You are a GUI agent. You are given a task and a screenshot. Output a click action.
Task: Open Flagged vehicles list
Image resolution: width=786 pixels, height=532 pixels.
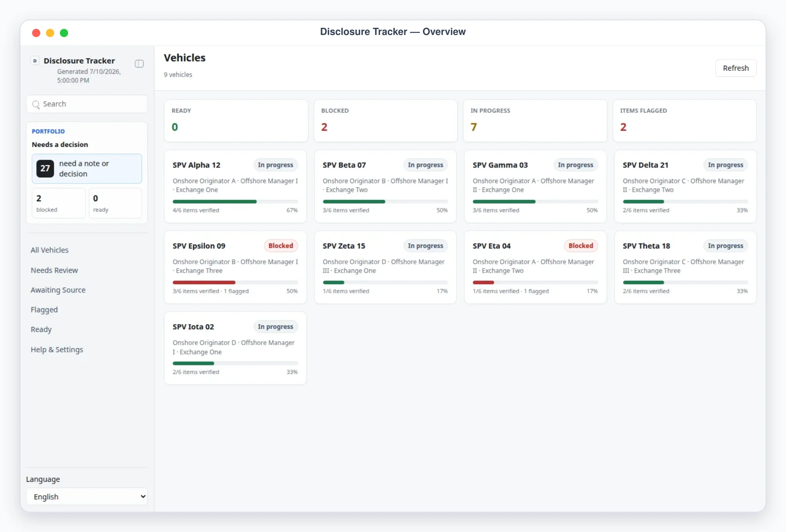point(44,310)
